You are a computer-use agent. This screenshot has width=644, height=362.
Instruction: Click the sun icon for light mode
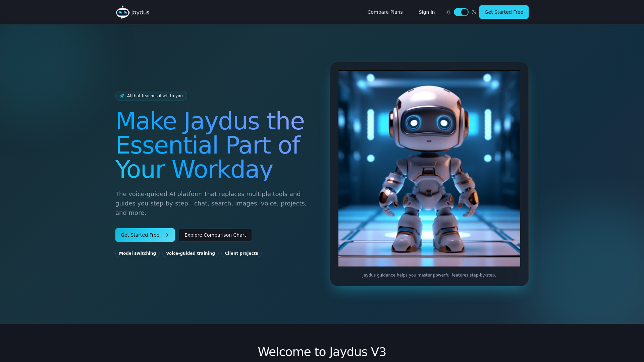click(x=448, y=12)
